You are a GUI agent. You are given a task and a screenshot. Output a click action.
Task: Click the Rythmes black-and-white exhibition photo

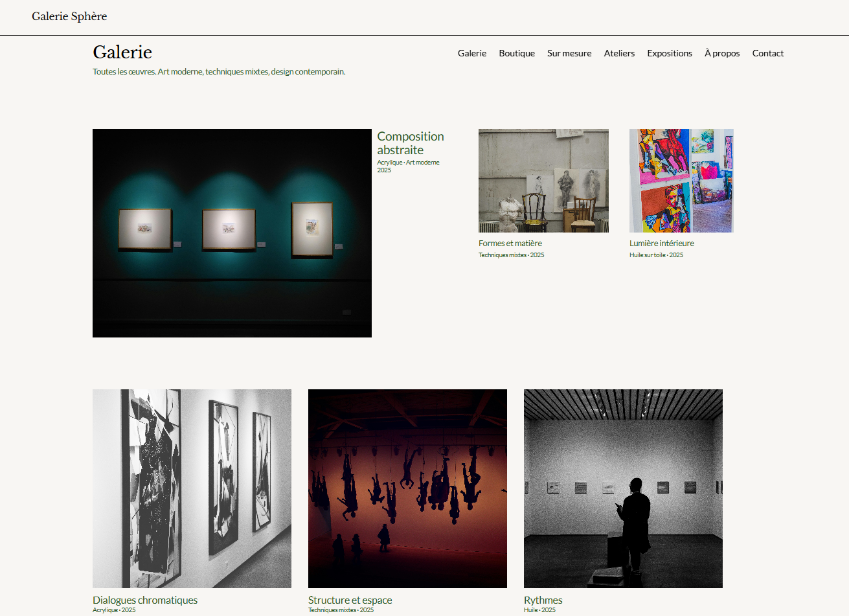pos(623,488)
